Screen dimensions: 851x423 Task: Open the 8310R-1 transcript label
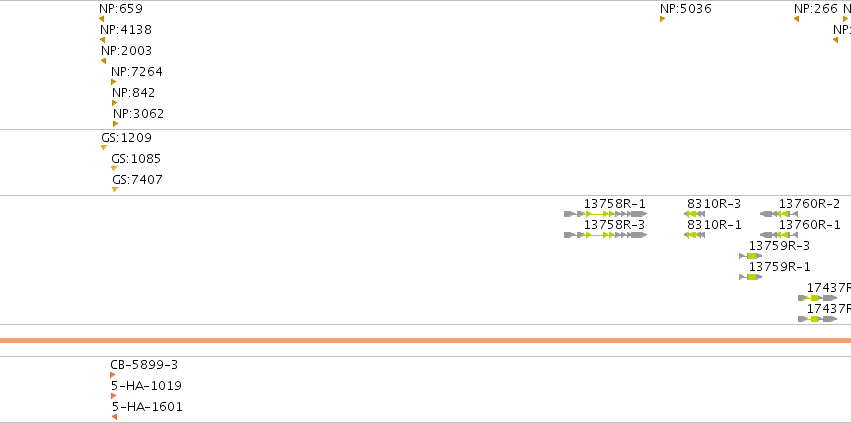point(714,225)
